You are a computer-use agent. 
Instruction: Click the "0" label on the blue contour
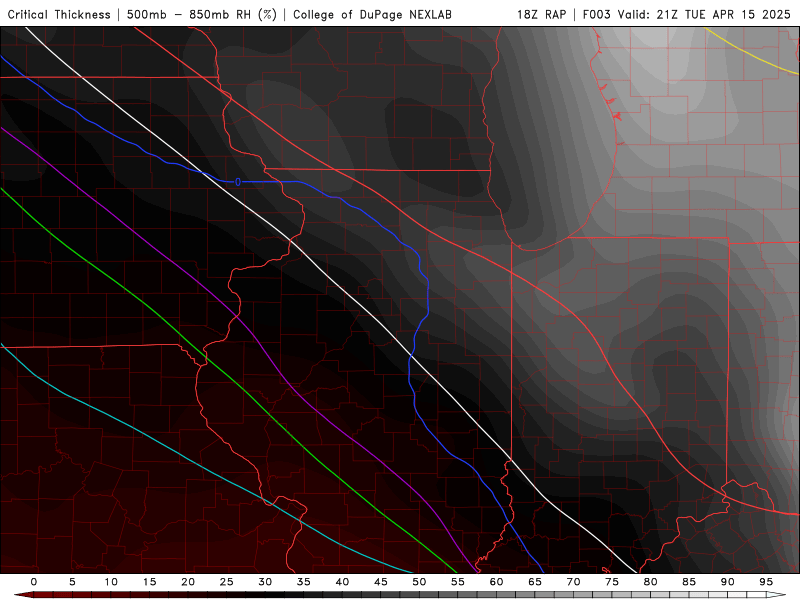(x=238, y=182)
